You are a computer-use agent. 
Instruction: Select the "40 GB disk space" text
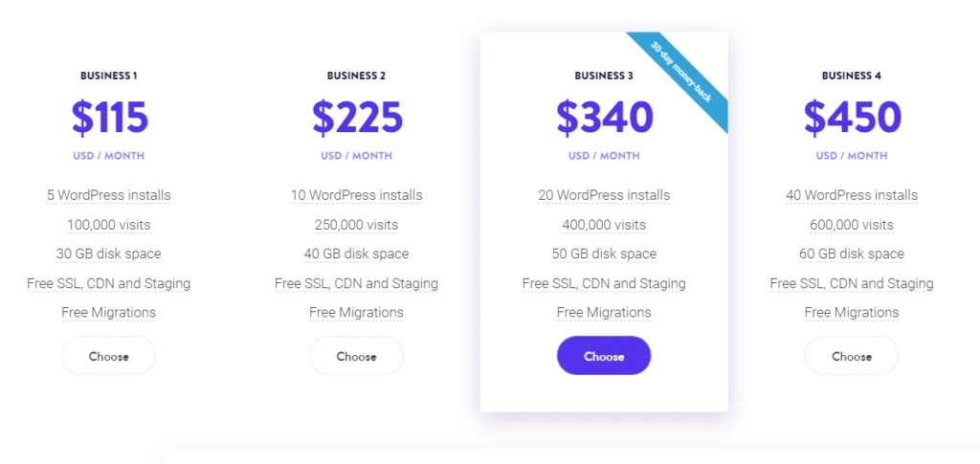pyautogui.click(x=356, y=254)
